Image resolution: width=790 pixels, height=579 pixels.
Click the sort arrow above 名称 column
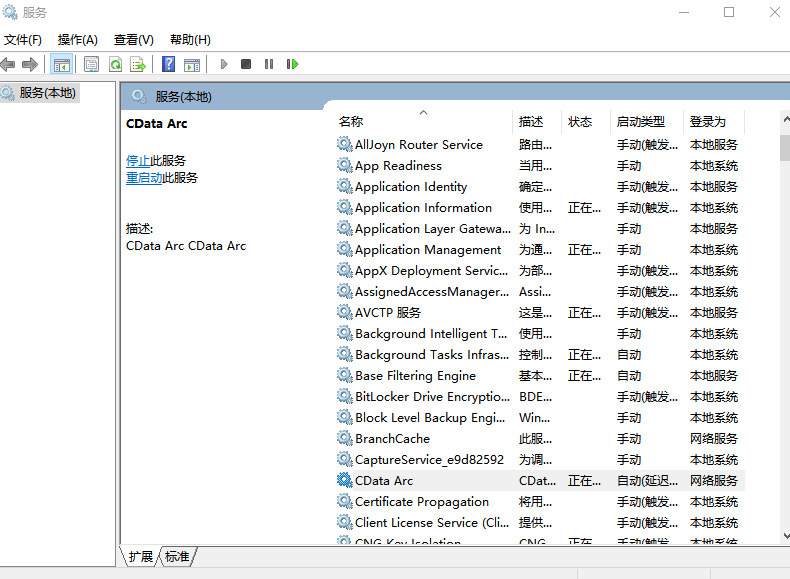point(424,112)
